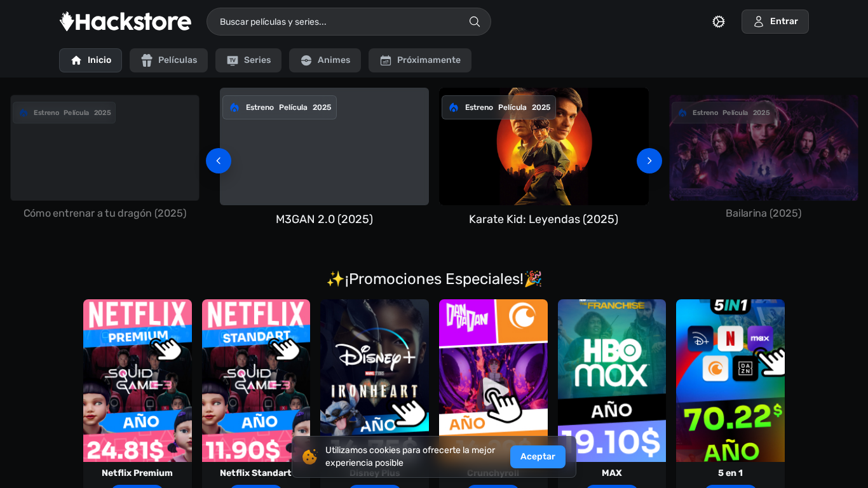868x488 pixels.
Task: Open the Cómo entrenar a tu dragón card
Action: (x=105, y=148)
